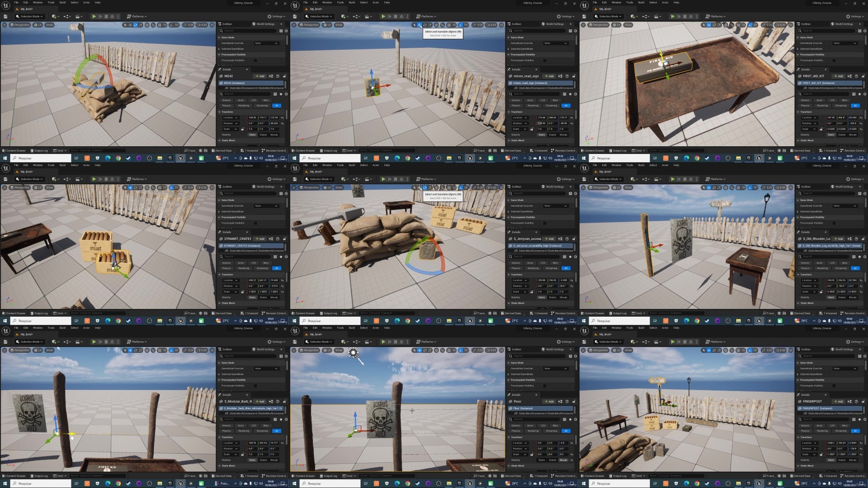Select the translate tool in FINGERPOST viewport
The height and width of the screenshot is (488, 868).
click(709, 350)
